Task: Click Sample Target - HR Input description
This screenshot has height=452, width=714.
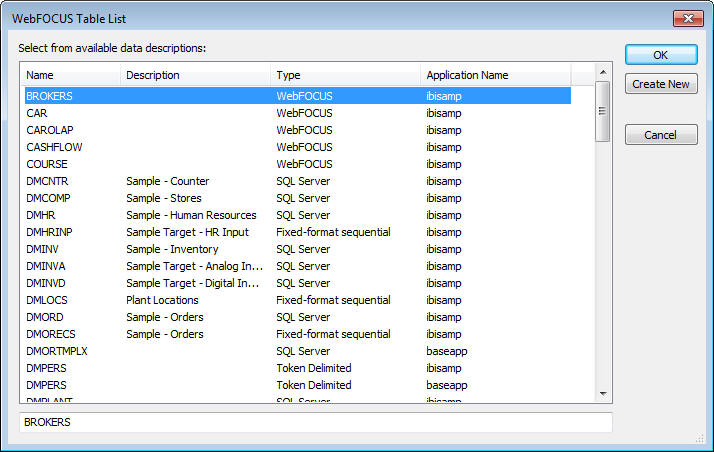Action: [x=187, y=232]
